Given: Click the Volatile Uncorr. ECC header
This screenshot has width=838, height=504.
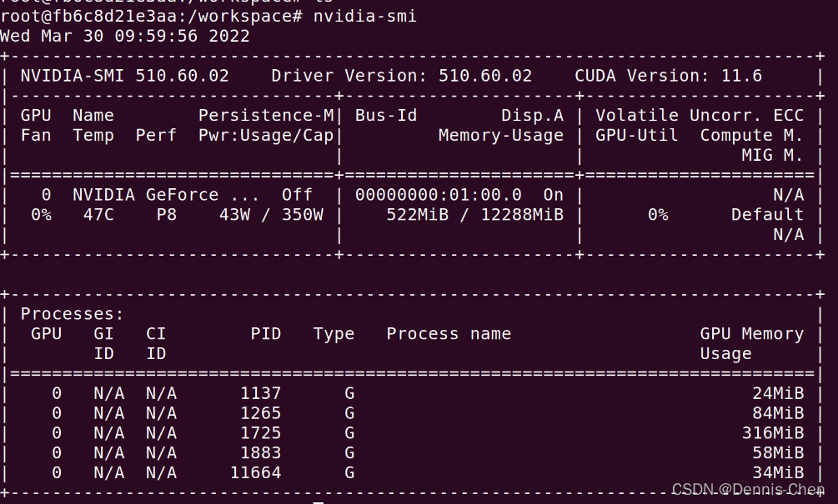Looking at the screenshot, I should tap(700, 115).
